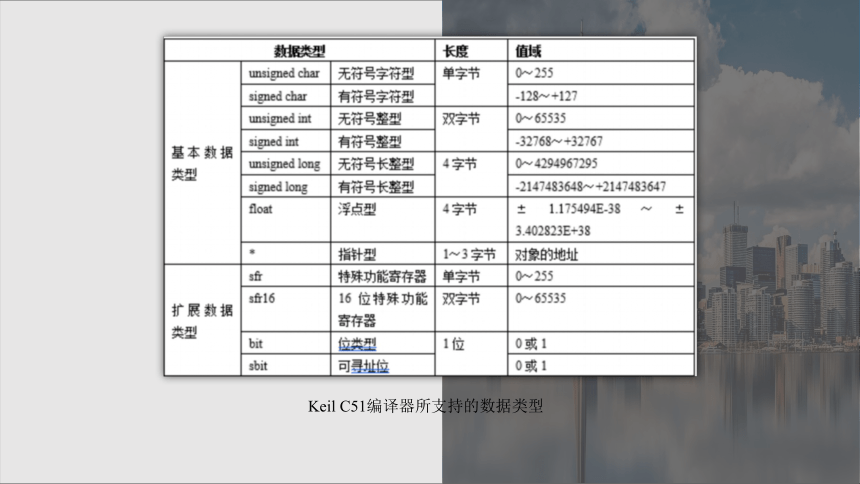Click the 'sfr' type cell
The width and height of the screenshot is (860, 484).
tap(286, 276)
